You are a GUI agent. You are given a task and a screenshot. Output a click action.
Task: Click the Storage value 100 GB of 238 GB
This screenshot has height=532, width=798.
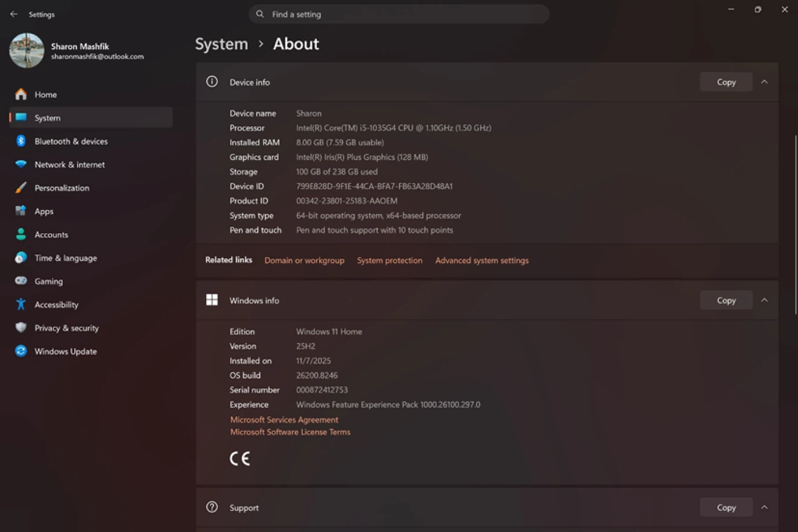(337, 172)
